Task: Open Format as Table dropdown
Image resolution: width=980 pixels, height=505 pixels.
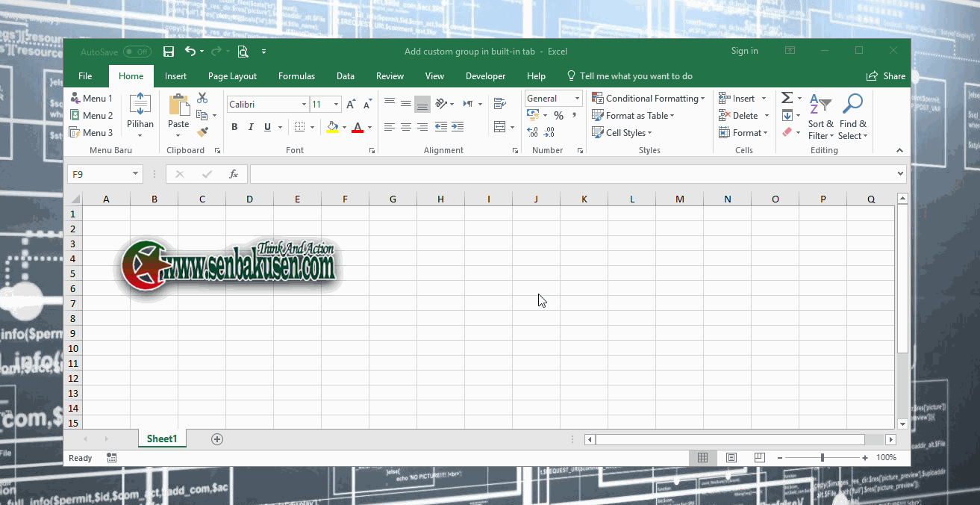Action: 633,115
